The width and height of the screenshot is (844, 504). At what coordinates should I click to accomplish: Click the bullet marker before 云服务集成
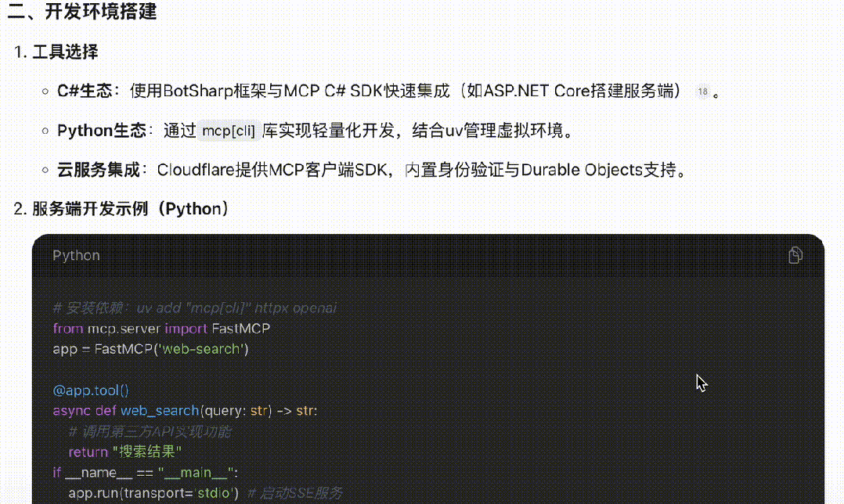click(x=45, y=171)
